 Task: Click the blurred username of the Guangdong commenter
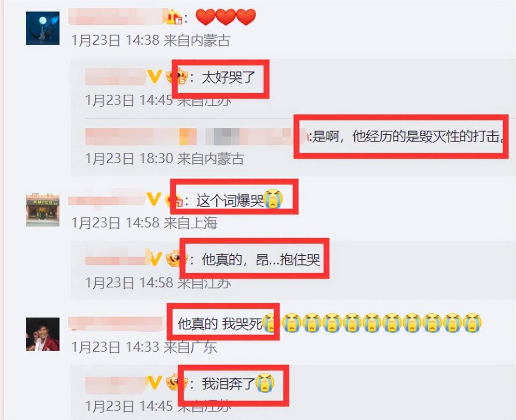[115, 323]
